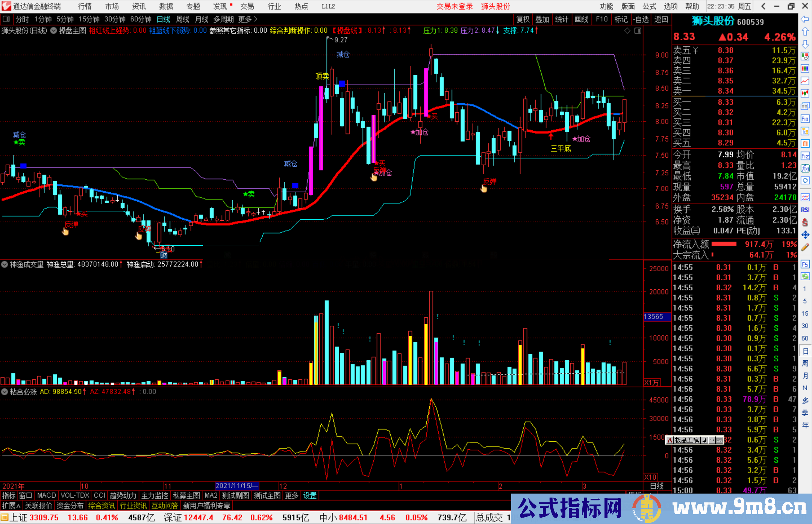Click the 复权 button
The image size is (812, 524).
click(x=523, y=19)
